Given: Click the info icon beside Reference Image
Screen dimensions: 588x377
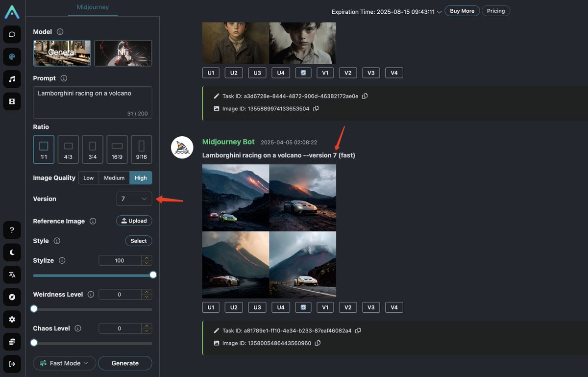Looking at the screenshot, I should pos(93,221).
